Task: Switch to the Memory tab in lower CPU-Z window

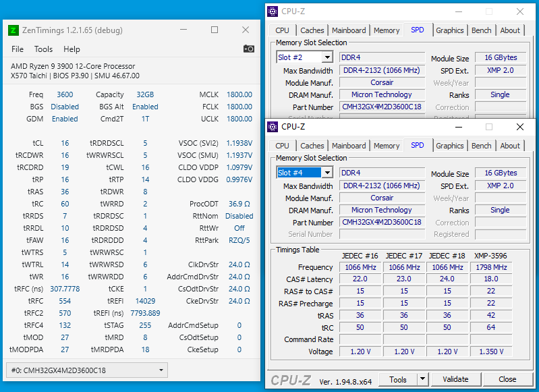Action: tap(386, 146)
